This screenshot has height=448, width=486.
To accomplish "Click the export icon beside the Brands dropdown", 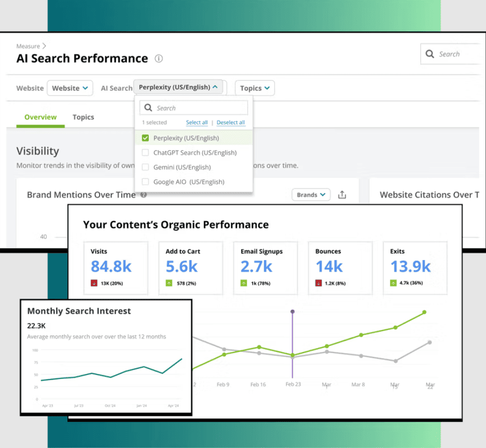I will click(x=342, y=195).
